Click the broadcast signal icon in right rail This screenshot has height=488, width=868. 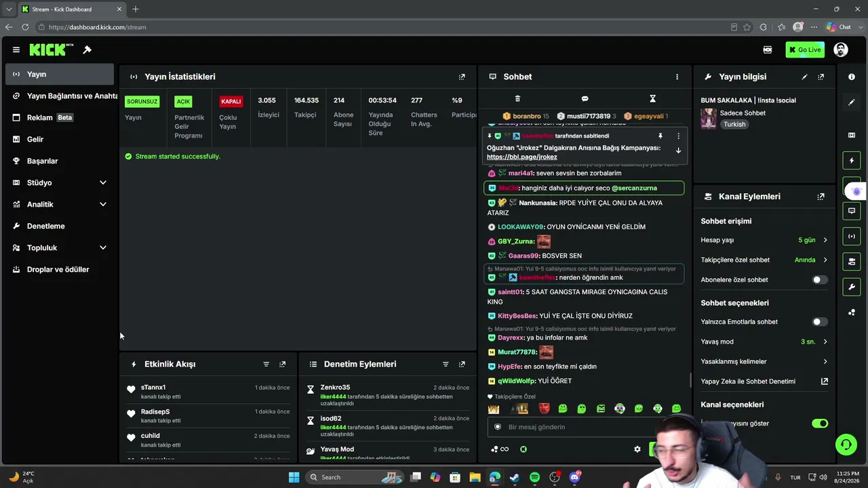852,236
